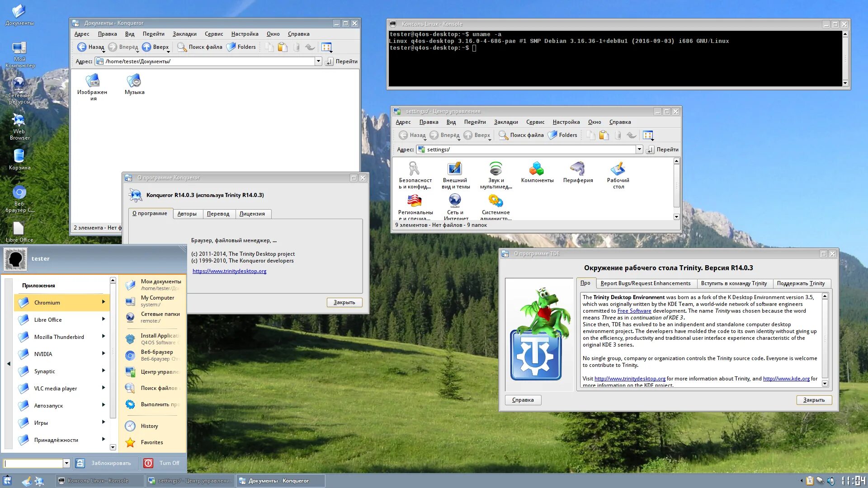The width and height of the screenshot is (868, 488).
Task: Click the Вверх button in the Документы window
Action: pos(155,47)
